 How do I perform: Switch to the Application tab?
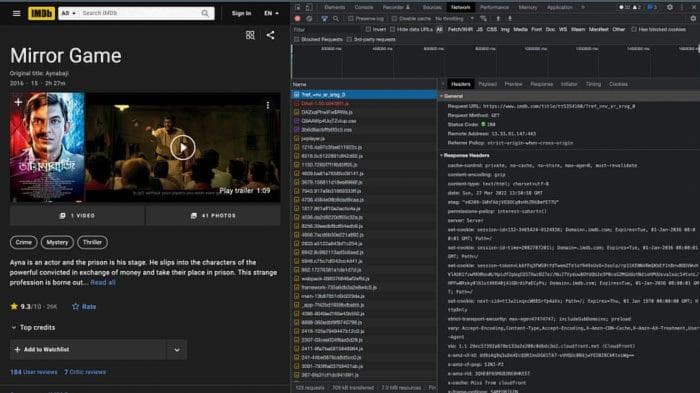tap(559, 7)
